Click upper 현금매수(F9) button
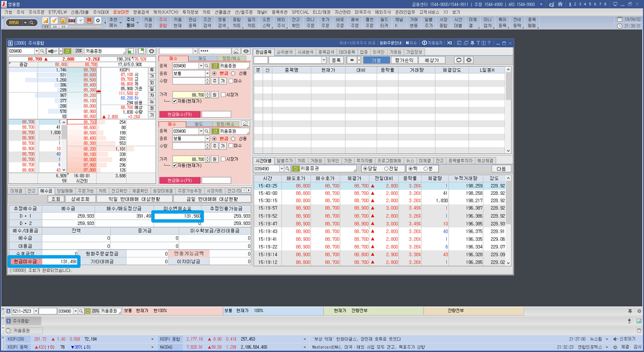The width and height of the screenshot is (644, 352). [x=180, y=115]
